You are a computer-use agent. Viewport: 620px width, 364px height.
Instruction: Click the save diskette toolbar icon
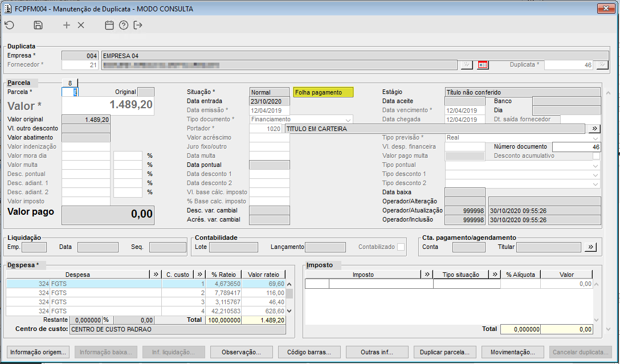click(38, 25)
